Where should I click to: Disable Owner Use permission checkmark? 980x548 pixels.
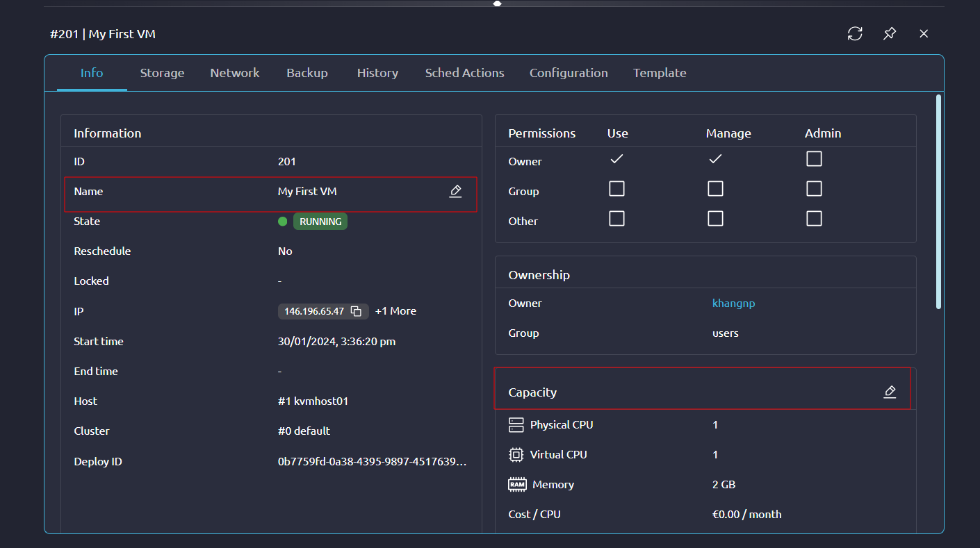pyautogui.click(x=616, y=159)
